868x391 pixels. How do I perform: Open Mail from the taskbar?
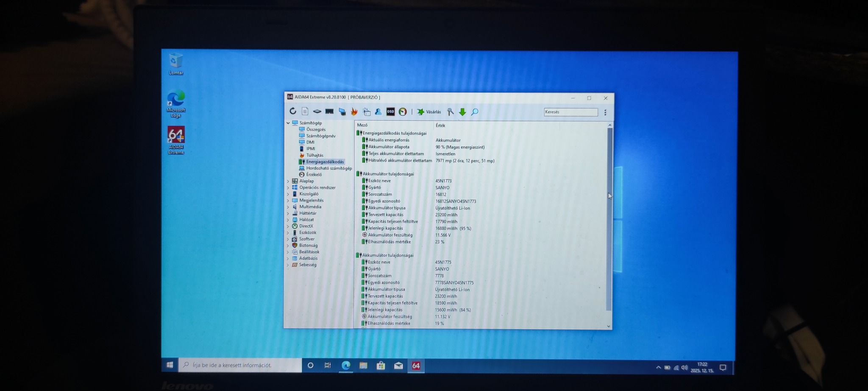click(x=398, y=365)
